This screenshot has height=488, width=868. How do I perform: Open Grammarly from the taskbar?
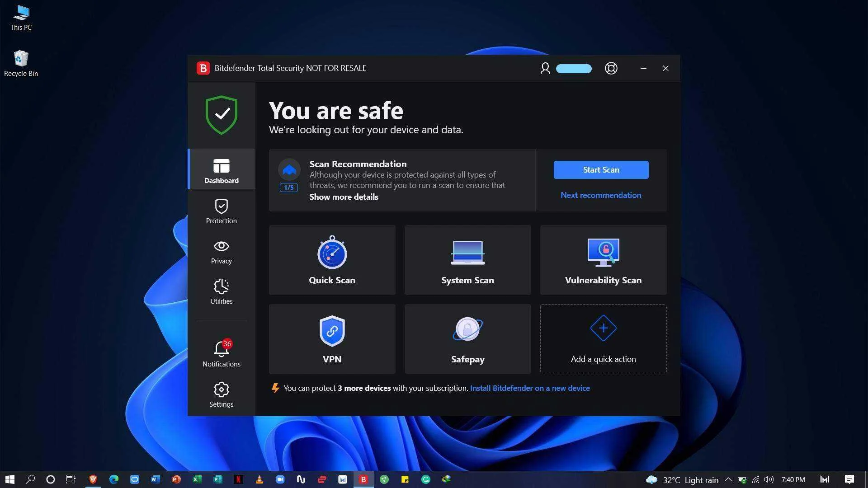(426, 479)
